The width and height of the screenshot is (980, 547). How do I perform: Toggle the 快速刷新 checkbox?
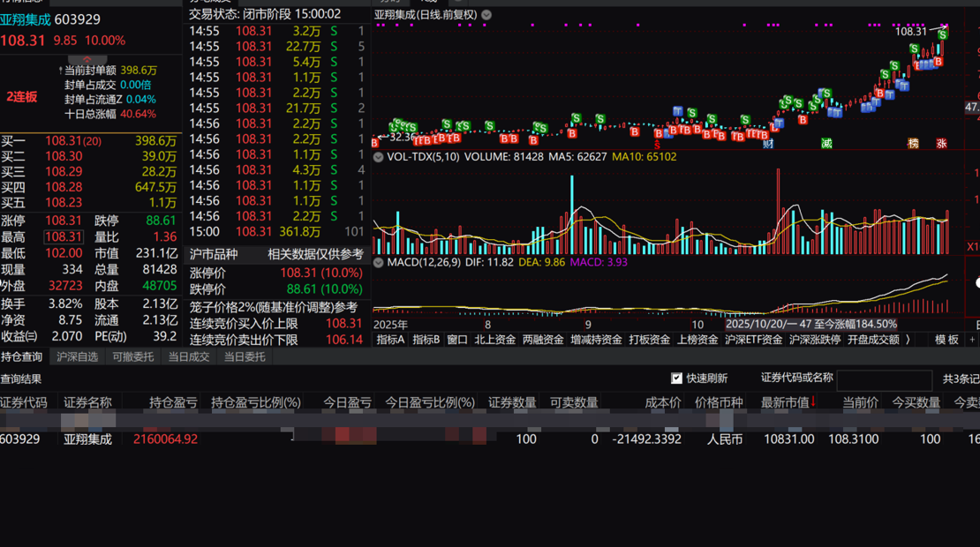click(x=676, y=378)
